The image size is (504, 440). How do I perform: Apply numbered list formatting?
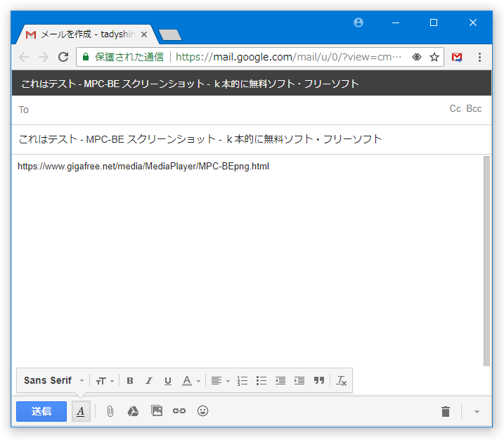point(243,381)
